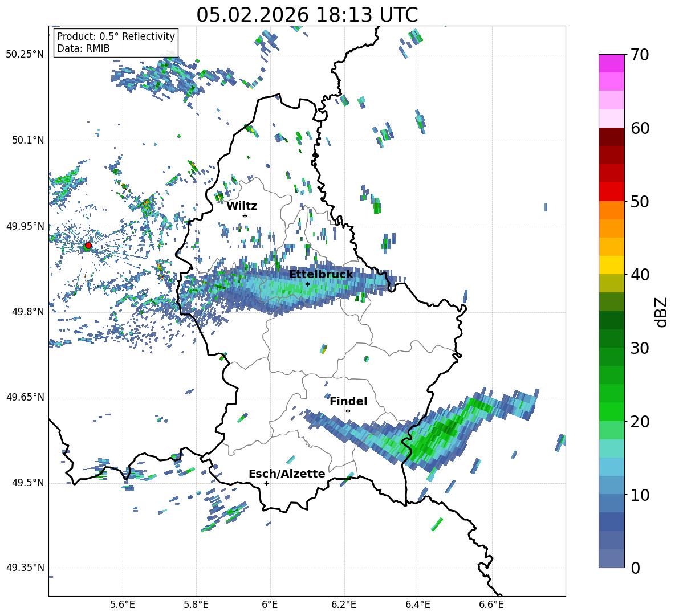Click the magenta top colorbar segment
The image size is (675, 616).
click(612, 63)
